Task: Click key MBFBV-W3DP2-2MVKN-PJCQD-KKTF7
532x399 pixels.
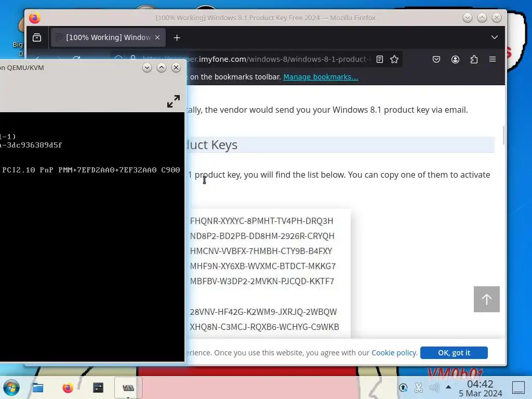Action: click(x=262, y=281)
